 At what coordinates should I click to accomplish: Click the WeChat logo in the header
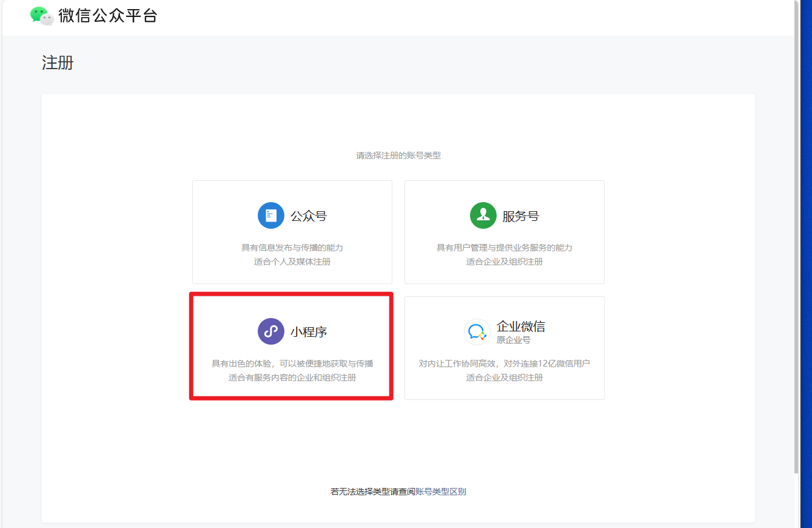click(x=42, y=16)
